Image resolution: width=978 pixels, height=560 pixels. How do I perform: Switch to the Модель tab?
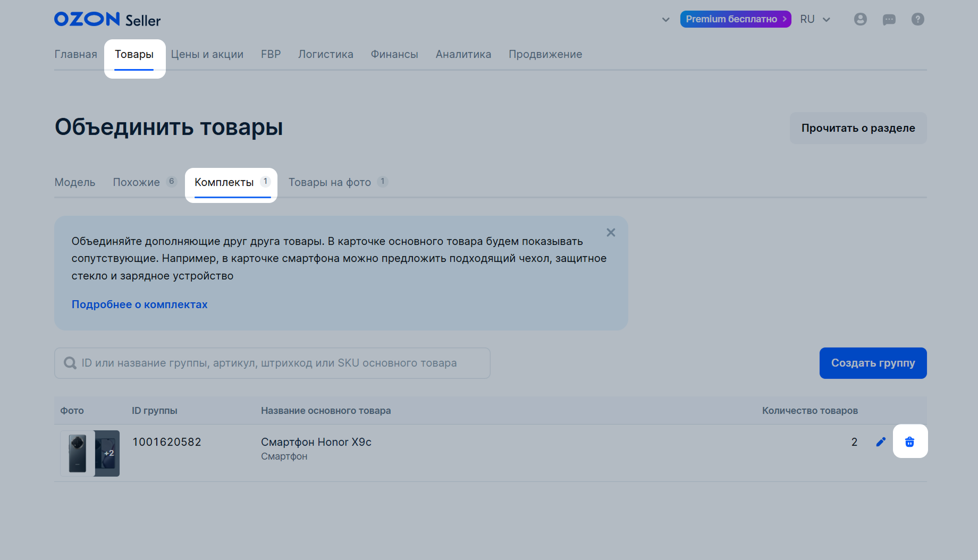coord(75,182)
